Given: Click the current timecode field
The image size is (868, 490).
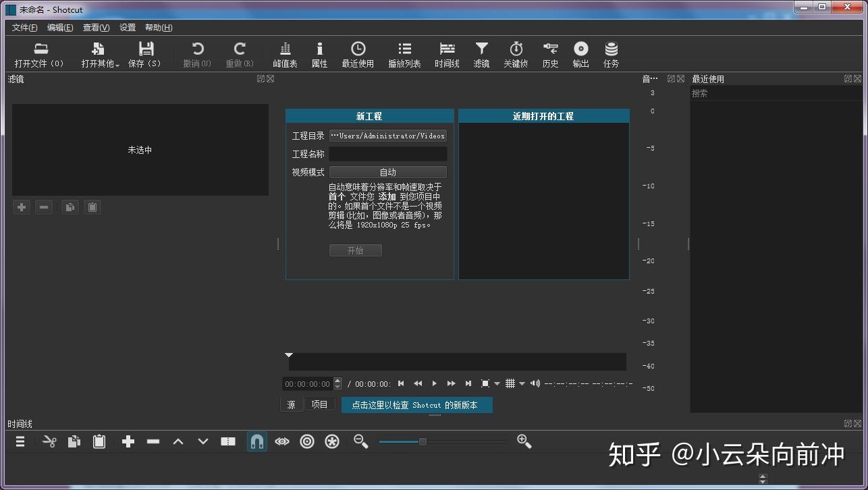Looking at the screenshot, I should tap(308, 384).
